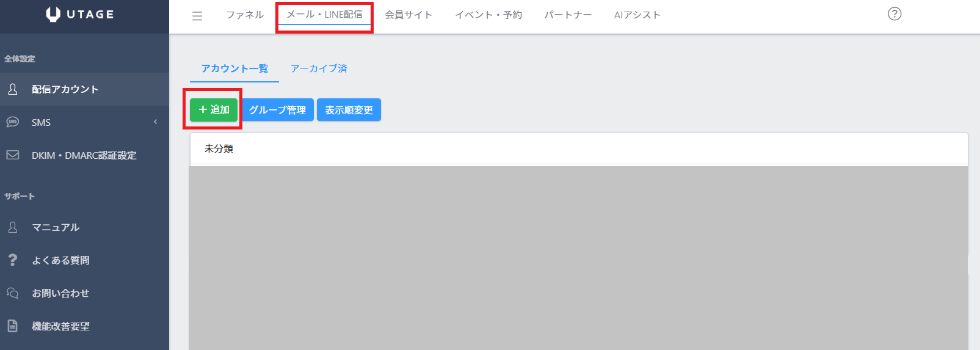Click the DKIM・DMARC認証設定 envelope icon
This screenshot has width=980, height=350.
[x=13, y=155]
